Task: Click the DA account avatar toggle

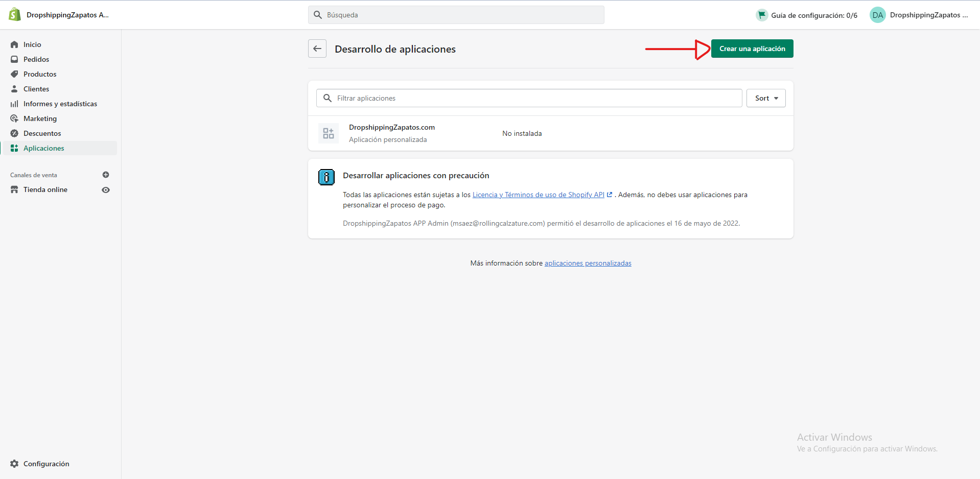Action: pos(878,15)
